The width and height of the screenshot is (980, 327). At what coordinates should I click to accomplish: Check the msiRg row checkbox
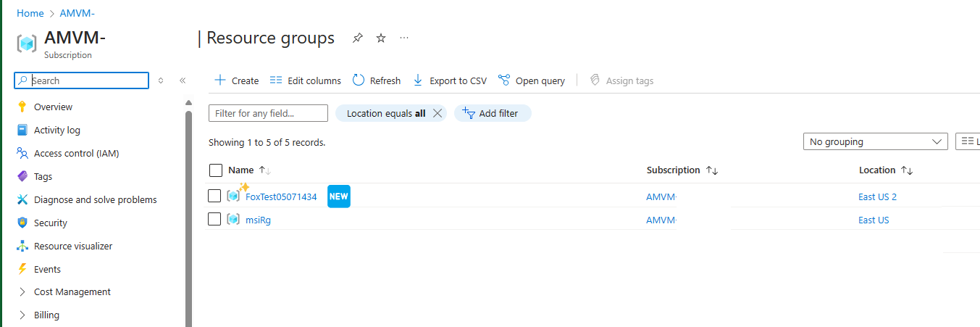[x=214, y=219]
